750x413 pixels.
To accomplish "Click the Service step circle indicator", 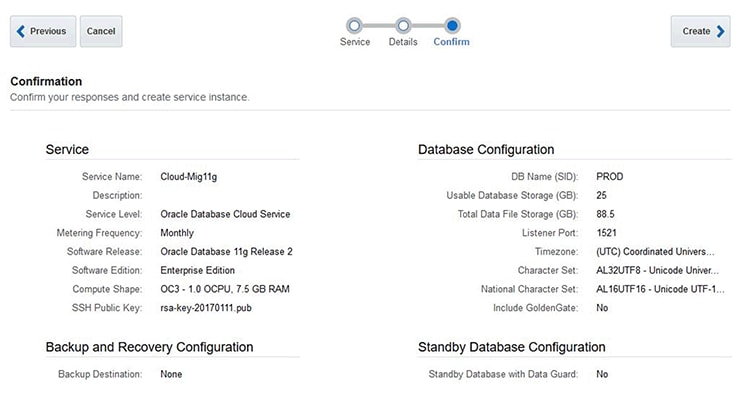I will [354, 25].
